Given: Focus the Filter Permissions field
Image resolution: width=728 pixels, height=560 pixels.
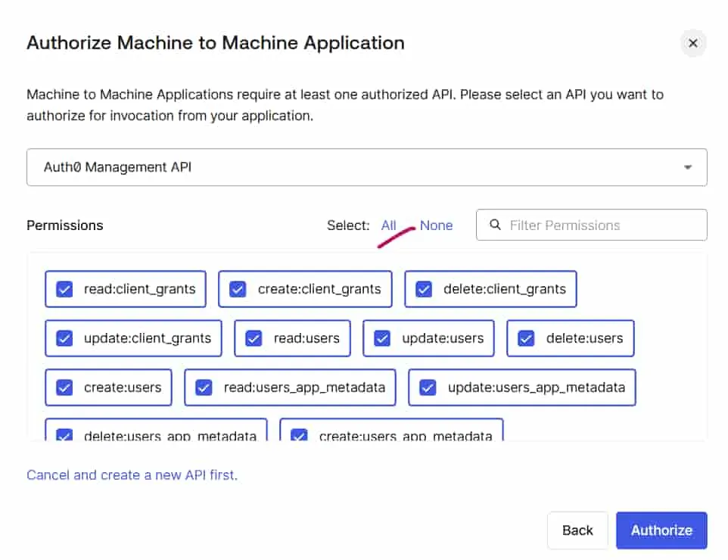Looking at the screenshot, I should [x=592, y=225].
